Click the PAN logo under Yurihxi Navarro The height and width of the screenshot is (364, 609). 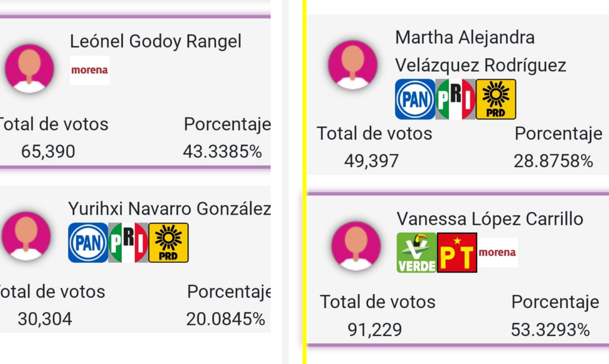pos(88,243)
